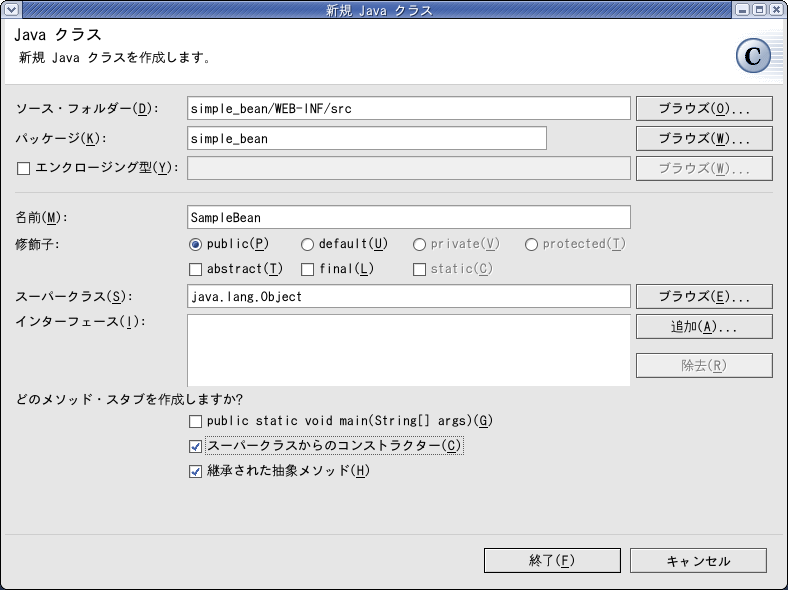Select the public modifier radio button
The image size is (788, 590).
pyautogui.click(x=195, y=245)
